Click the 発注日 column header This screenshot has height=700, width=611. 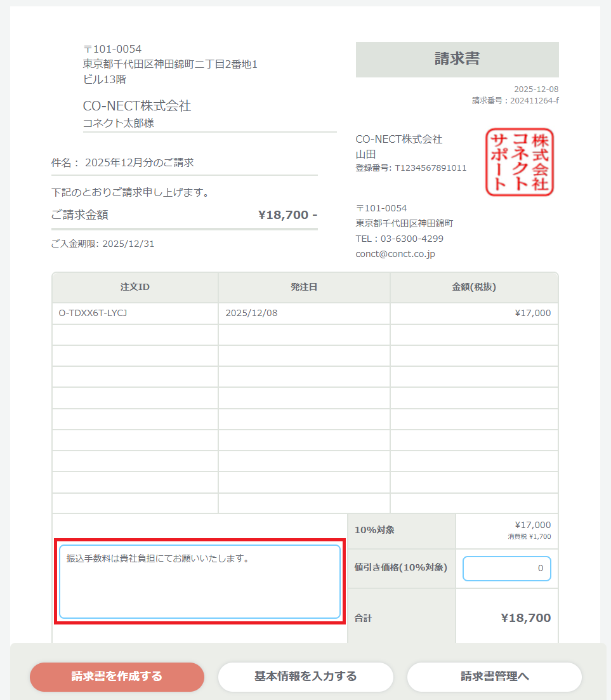pyautogui.click(x=304, y=287)
